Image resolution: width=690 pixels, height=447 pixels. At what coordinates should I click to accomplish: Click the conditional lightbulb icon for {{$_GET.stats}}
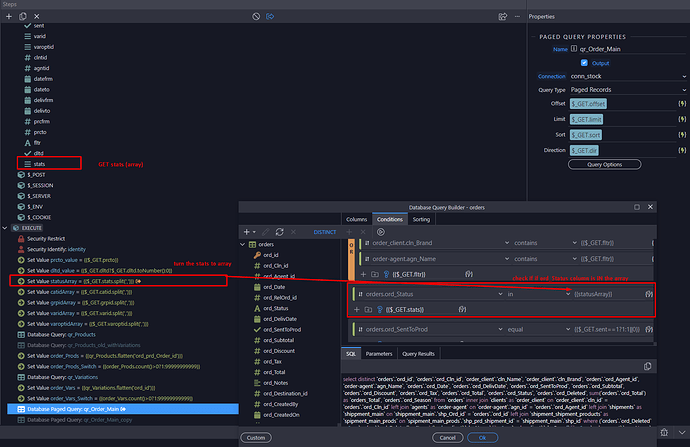(380, 309)
